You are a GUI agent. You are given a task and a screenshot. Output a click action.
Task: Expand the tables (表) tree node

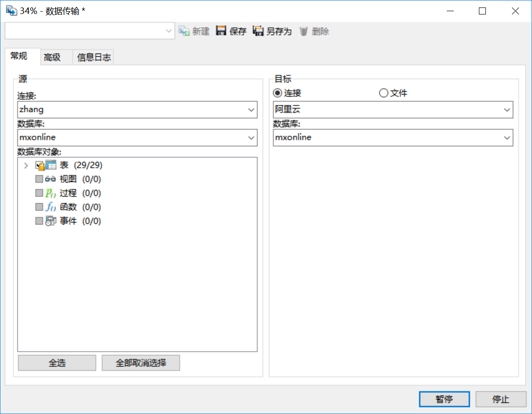coord(26,166)
